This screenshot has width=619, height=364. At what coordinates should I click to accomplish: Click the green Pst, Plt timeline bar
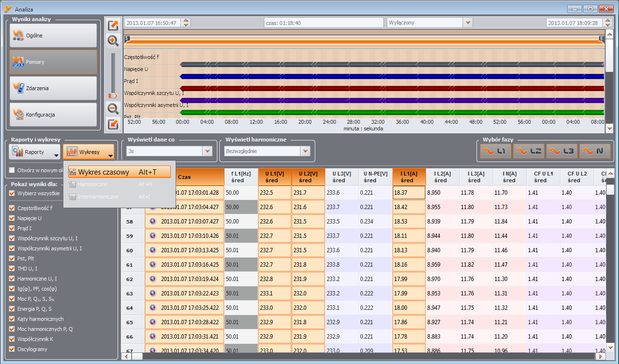coord(392,112)
